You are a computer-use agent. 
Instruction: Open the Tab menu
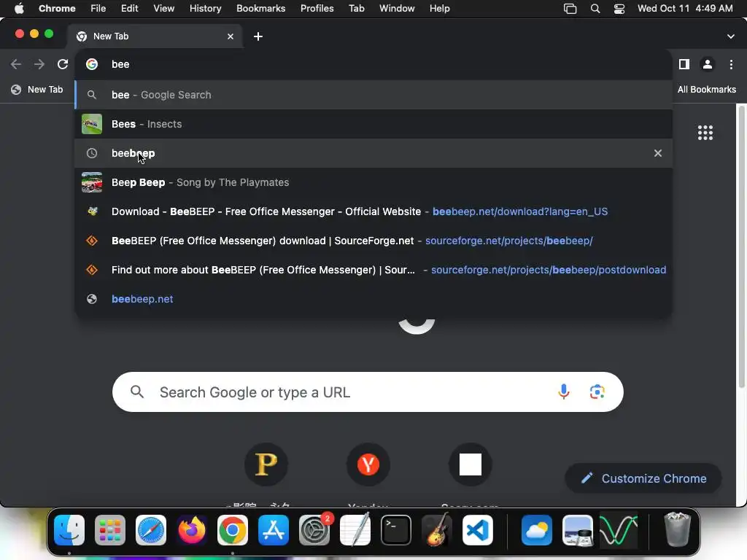point(356,9)
